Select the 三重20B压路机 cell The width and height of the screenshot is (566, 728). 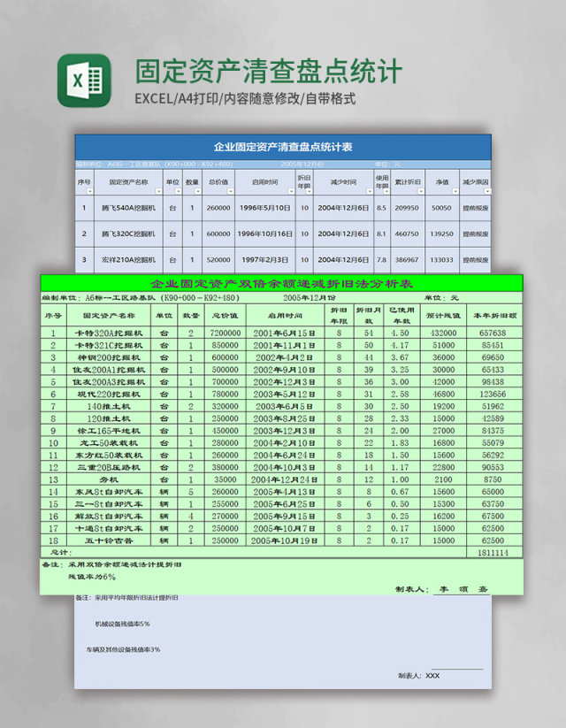coord(109,467)
